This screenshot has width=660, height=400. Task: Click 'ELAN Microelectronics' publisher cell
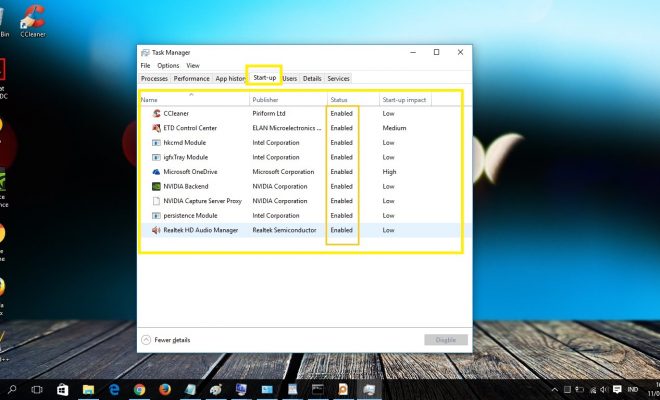tap(287, 128)
